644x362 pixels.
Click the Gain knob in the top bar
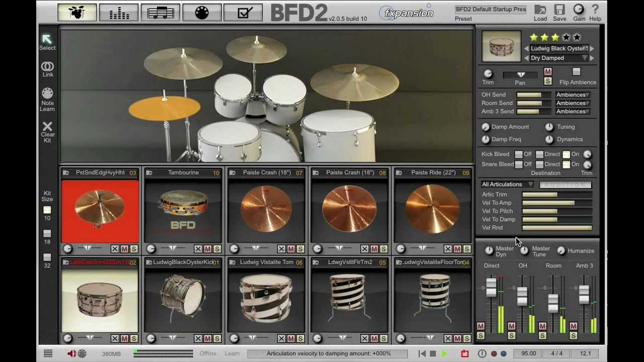(x=579, y=9)
